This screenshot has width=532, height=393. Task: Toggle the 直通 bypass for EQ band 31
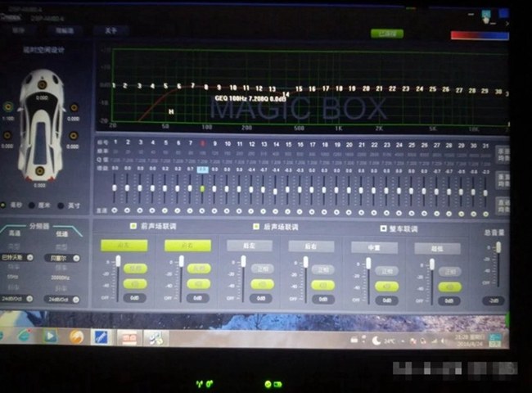[486, 215]
